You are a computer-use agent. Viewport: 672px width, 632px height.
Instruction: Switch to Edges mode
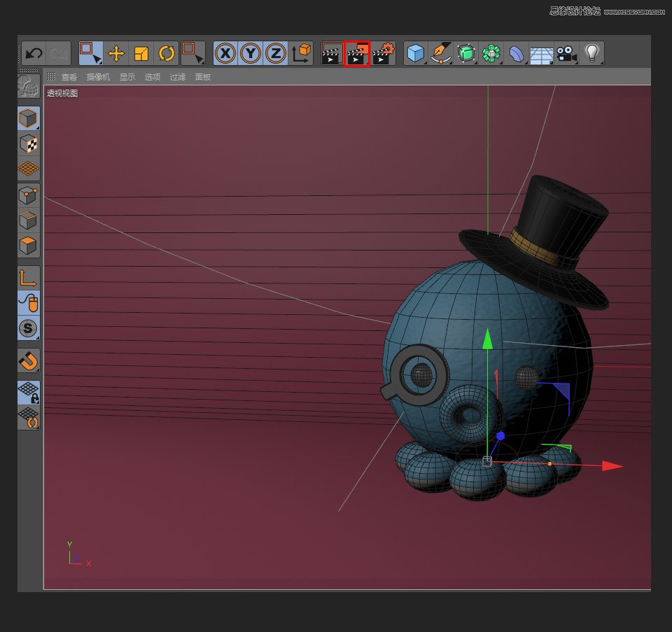click(x=29, y=220)
